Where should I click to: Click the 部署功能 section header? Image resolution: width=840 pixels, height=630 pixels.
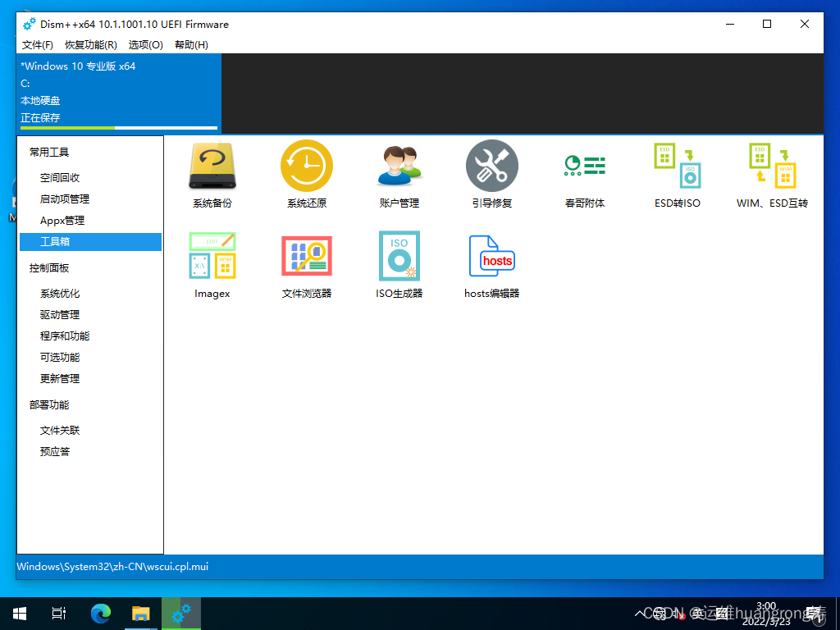[49, 405]
